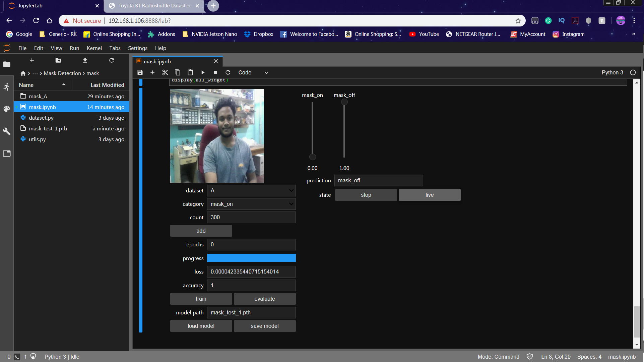This screenshot has width=644, height=362.
Task: Toggle the stop state button
Action: [x=366, y=195]
